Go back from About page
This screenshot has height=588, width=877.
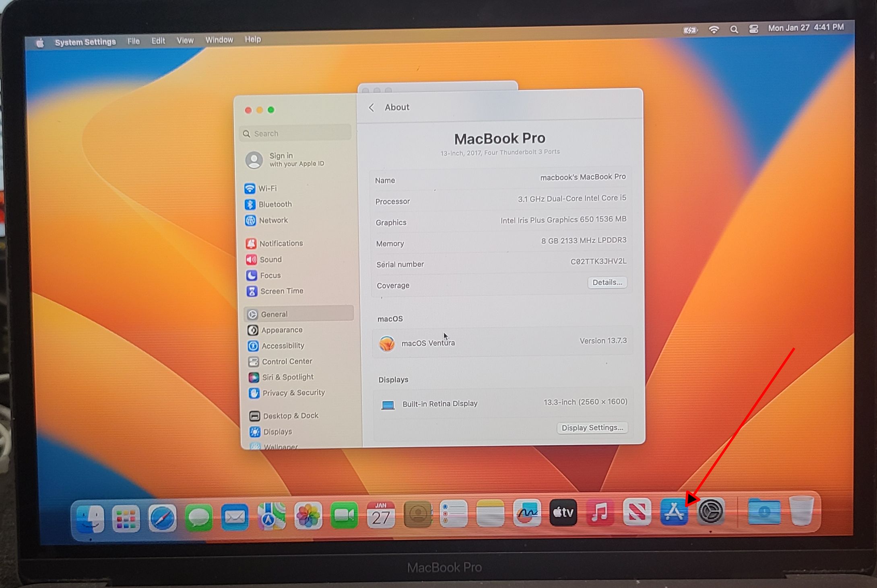tap(371, 107)
